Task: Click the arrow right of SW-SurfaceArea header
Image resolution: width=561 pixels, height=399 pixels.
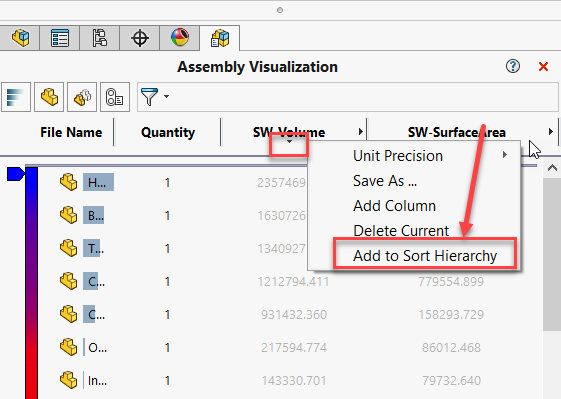Action: coord(550,132)
